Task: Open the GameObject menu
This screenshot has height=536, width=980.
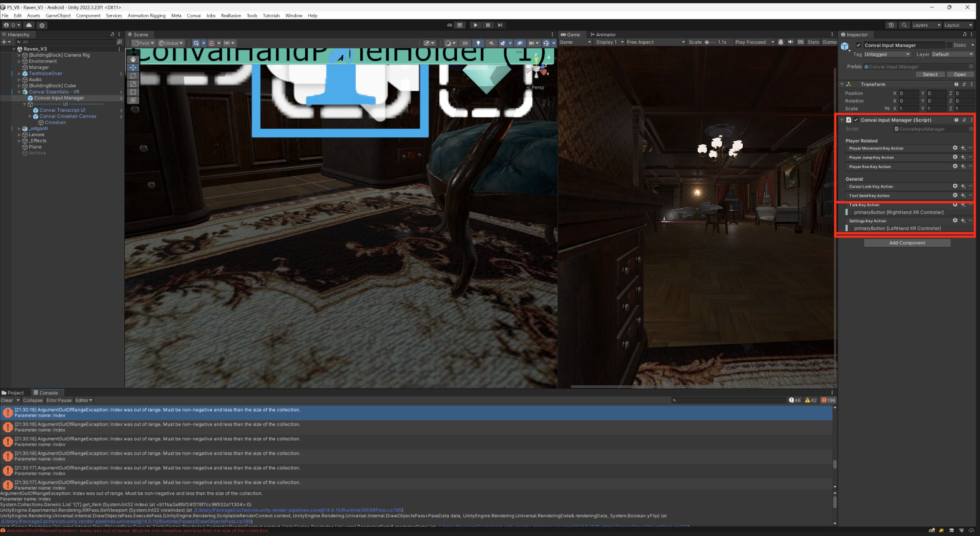Action: [x=58, y=16]
